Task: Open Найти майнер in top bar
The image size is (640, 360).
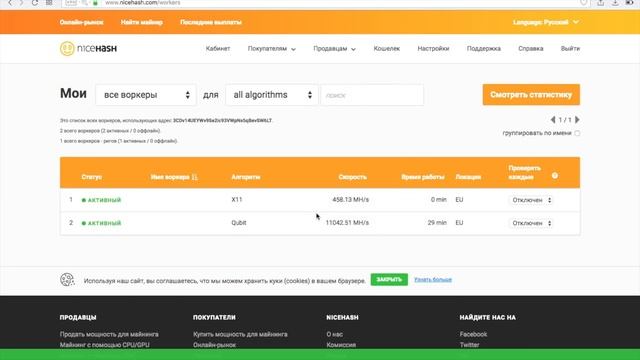Action: [x=142, y=22]
